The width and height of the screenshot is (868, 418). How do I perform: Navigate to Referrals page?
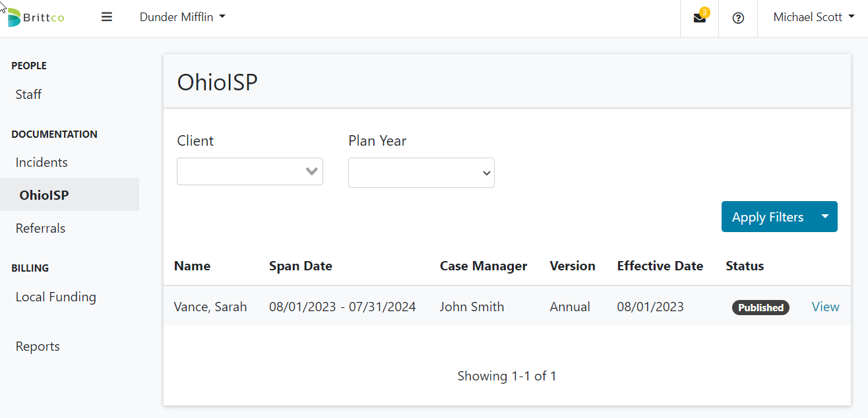(40, 228)
